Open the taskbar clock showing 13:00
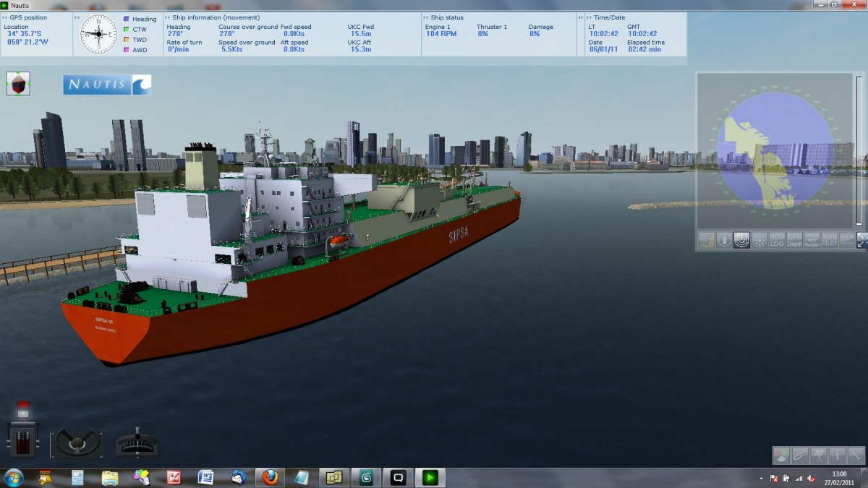This screenshot has height=488, width=868. (x=839, y=478)
